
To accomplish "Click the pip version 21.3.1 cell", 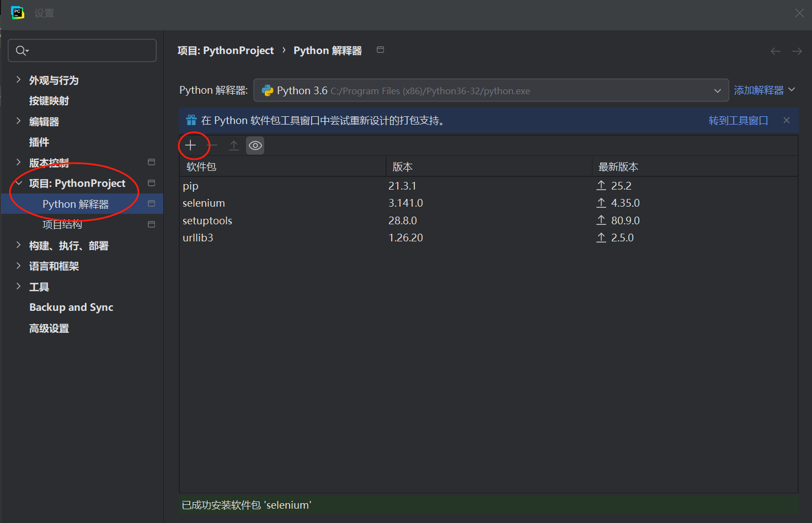I will [x=402, y=186].
